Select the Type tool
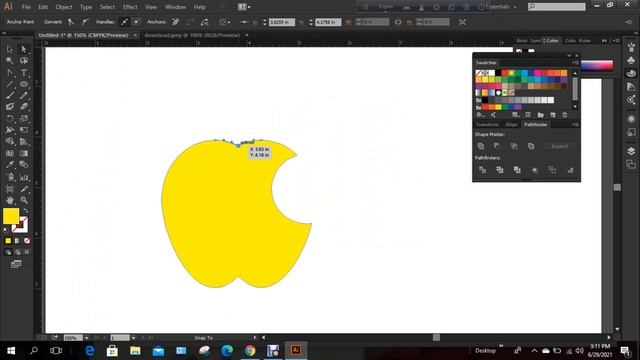The image size is (640, 360). pyautogui.click(x=24, y=73)
